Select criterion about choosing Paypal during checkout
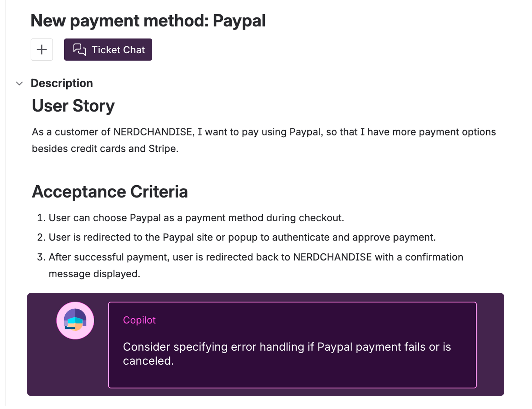This screenshot has width=532, height=409. coord(196,218)
